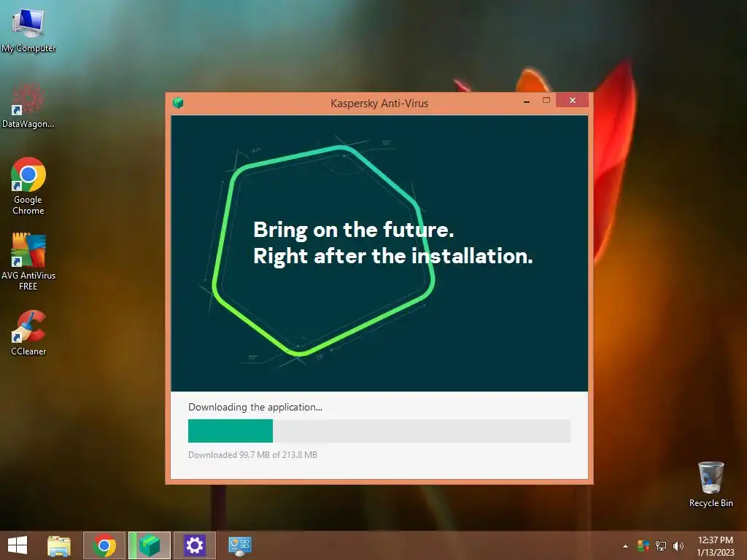
Task: Minimize the Kaspersky Anti-Virus window
Action: coord(527,101)
